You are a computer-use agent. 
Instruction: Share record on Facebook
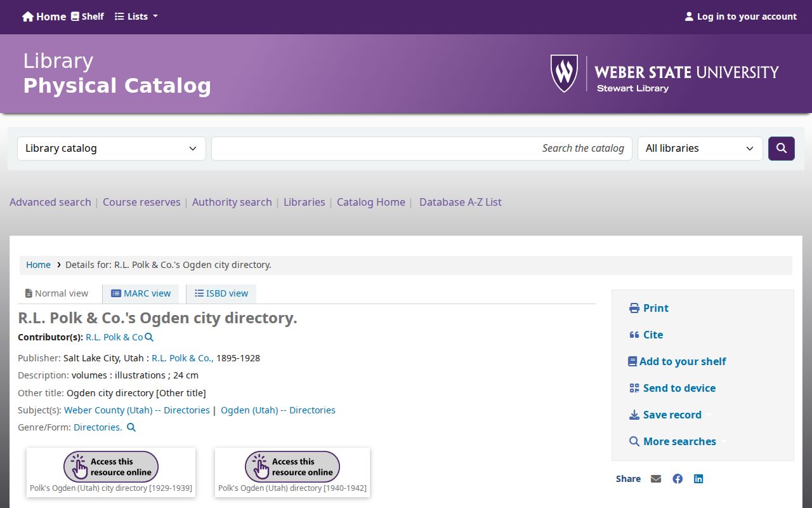(678, 479)
